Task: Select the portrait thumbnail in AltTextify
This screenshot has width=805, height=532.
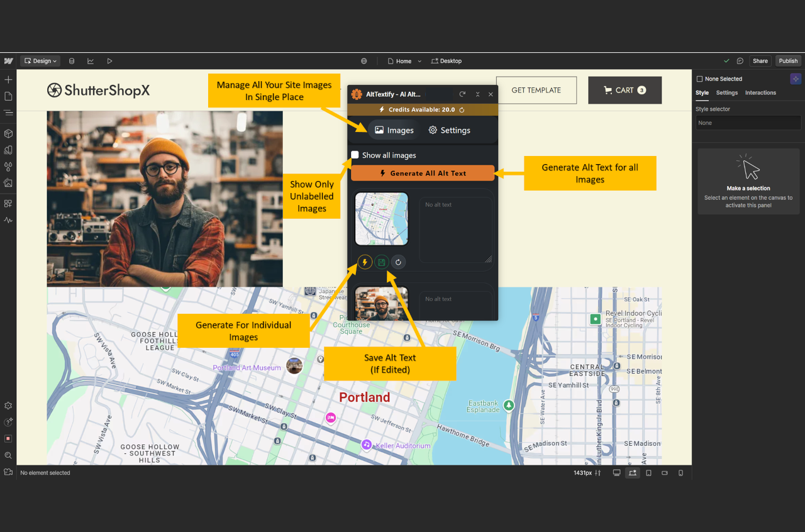Action: pos(382,303)
